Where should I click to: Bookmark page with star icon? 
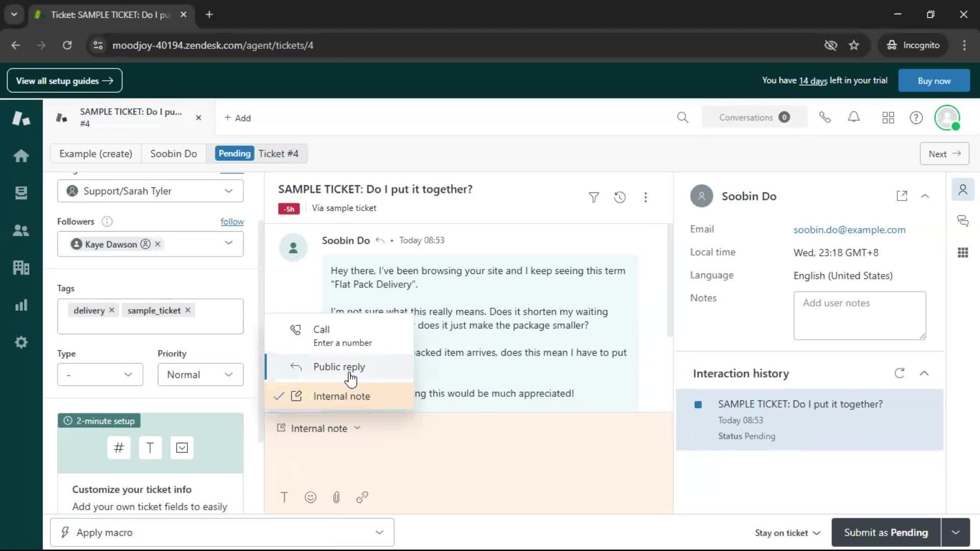coord(854,45)
